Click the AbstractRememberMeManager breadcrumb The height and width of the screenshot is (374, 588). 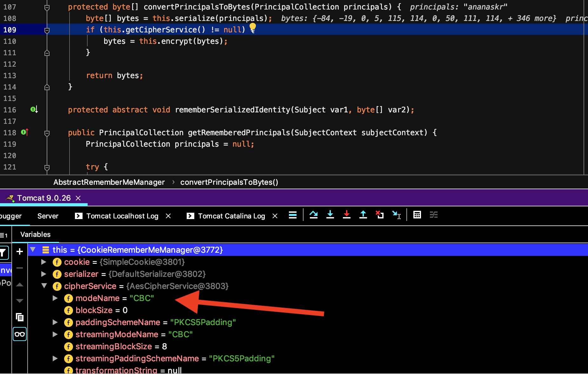pyautogui.click(x=109, y=182)
